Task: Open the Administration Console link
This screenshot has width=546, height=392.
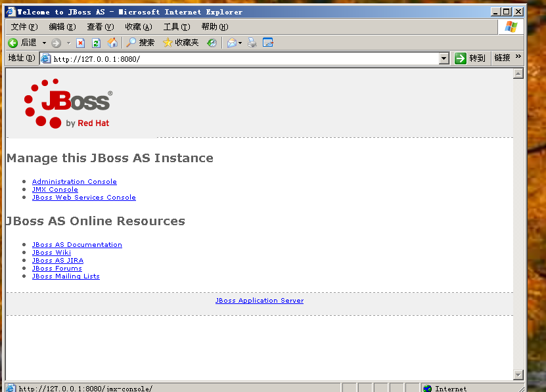Action: click(74, 182)
